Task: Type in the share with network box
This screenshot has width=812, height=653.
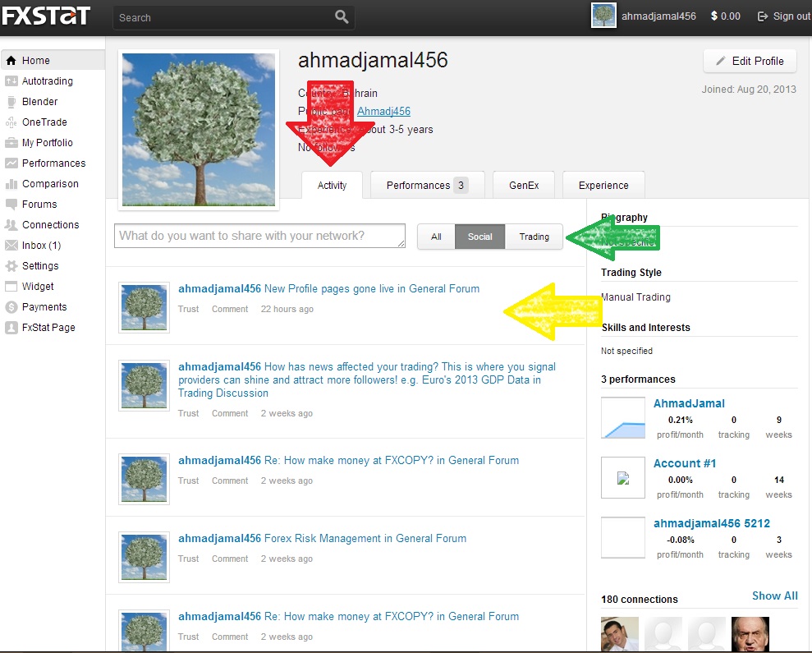Action: coord(259,236)
